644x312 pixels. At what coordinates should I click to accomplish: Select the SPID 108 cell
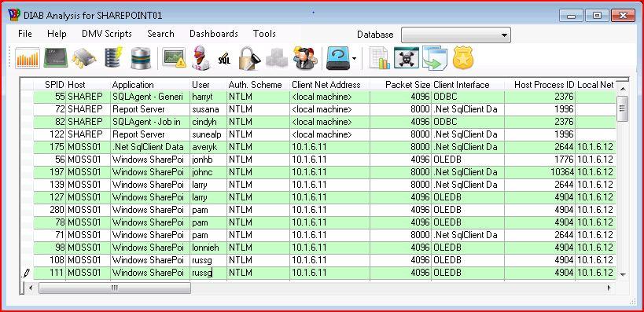tap(50, 260)
